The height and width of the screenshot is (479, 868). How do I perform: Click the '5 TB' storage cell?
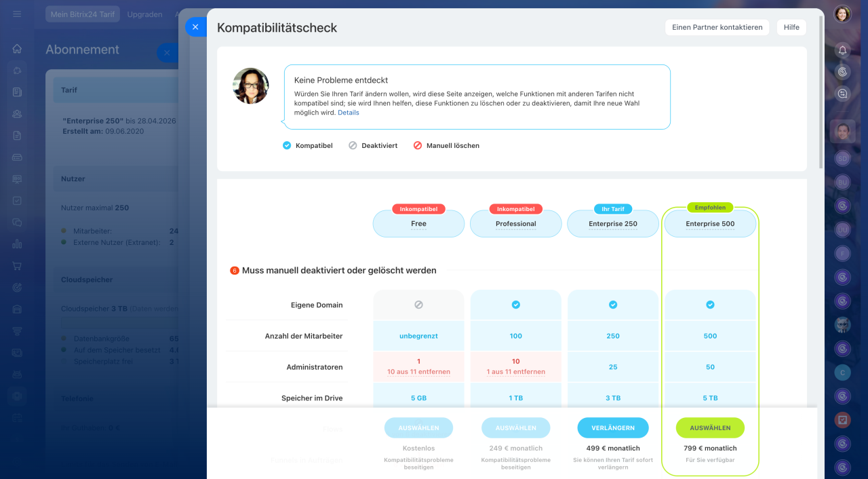pos(710,398)
